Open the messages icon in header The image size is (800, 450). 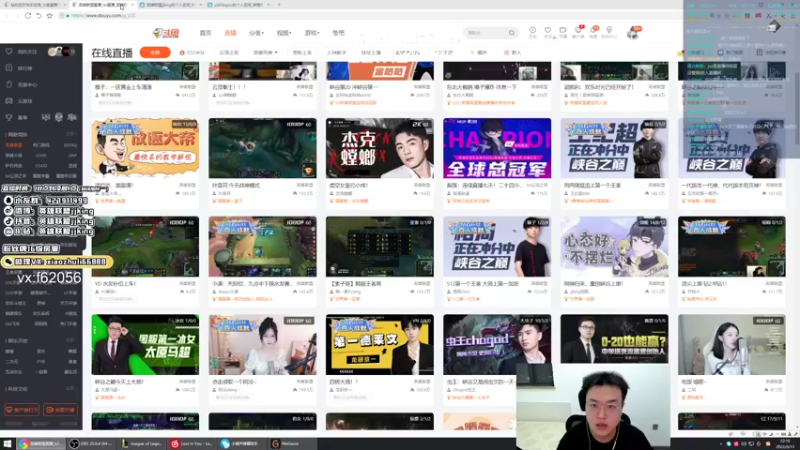point(593,32)
